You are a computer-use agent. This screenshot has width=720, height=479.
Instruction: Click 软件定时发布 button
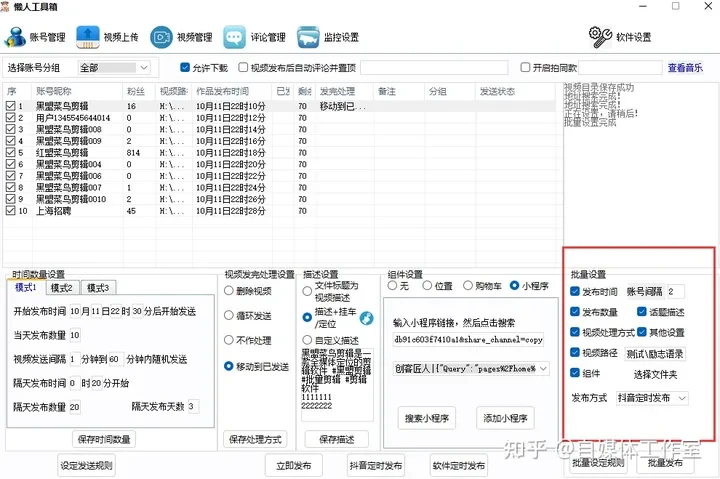(x=459, y=466)
